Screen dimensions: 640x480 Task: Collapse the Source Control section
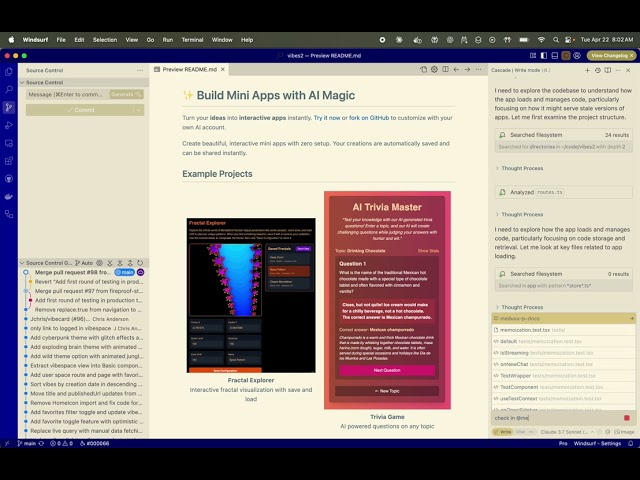[x=22, y=82]
